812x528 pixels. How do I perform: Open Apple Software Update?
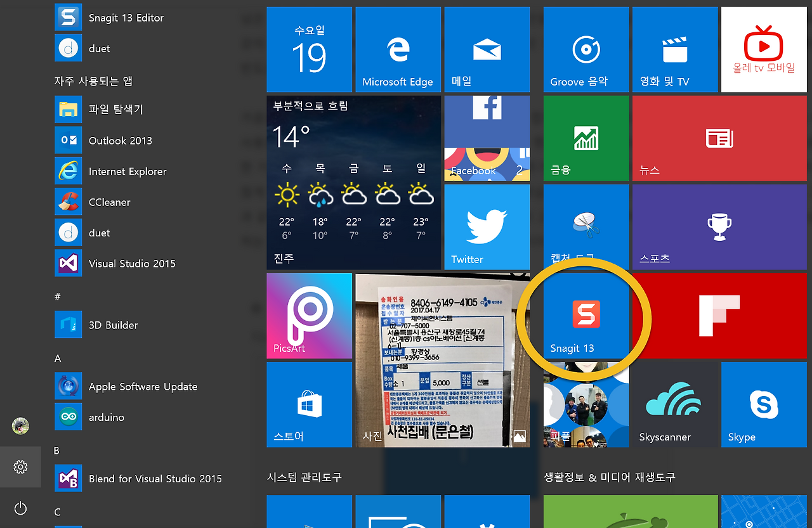point(126,386)
